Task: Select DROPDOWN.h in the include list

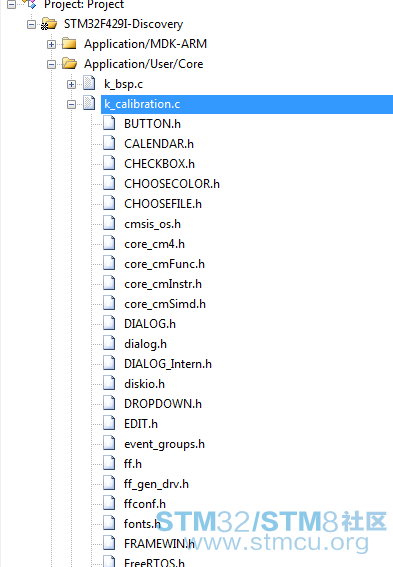Action: coord(163,404)
